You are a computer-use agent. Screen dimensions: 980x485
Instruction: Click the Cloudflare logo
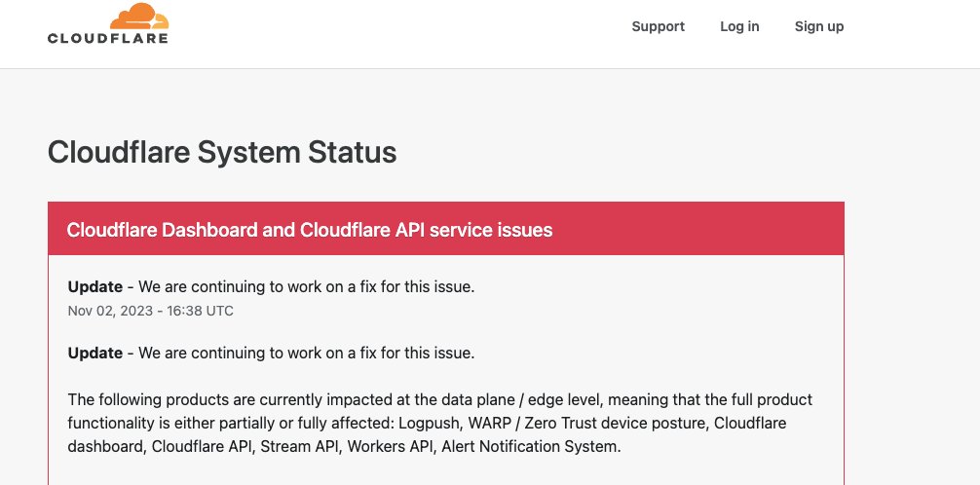(x=108, y=23)
